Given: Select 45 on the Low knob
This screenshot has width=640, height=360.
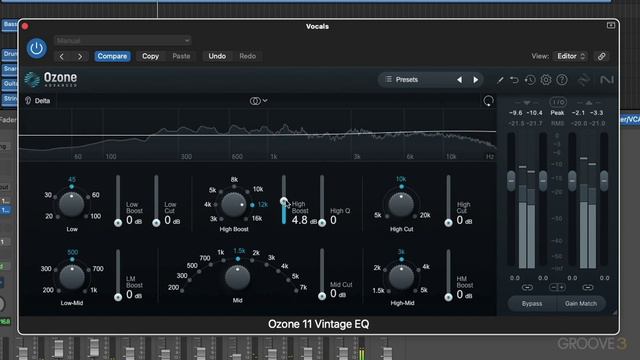Looking at the screenshot, I should [71, 180].
